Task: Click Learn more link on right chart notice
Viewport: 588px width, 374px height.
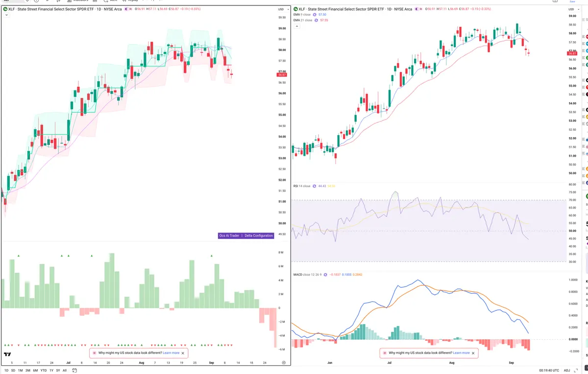Action: click(462, 353)
